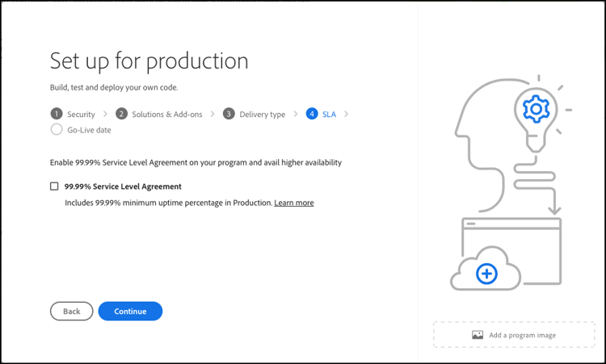Select the Delivery type step
This screenshot has height=364, width=606.
tap(255, 115)
